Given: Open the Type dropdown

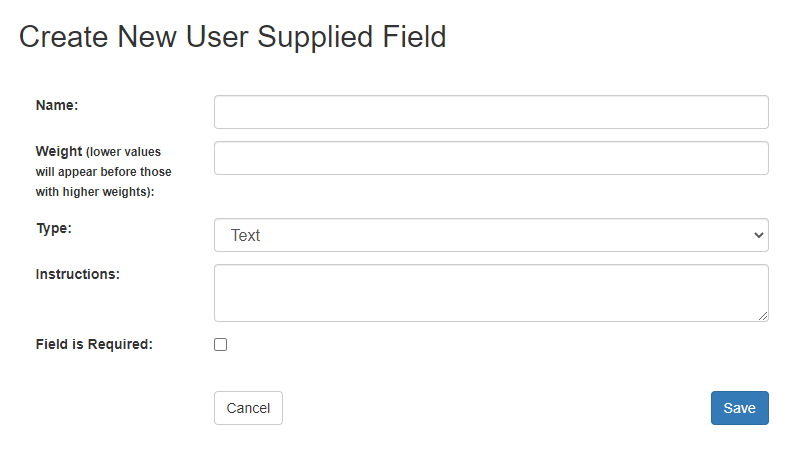Looking at the screenshot, I should pyautogui.click(x=490, y=235).
